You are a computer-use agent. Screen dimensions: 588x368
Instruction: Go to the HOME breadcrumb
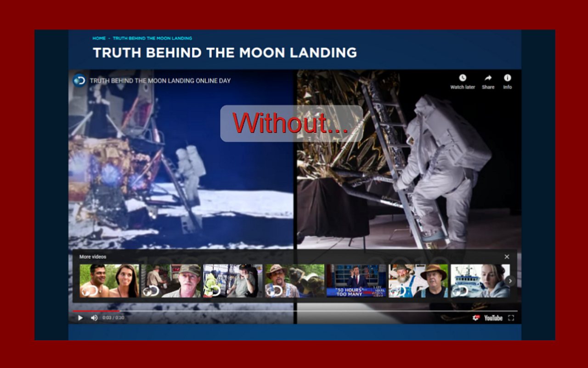point(99,38)
